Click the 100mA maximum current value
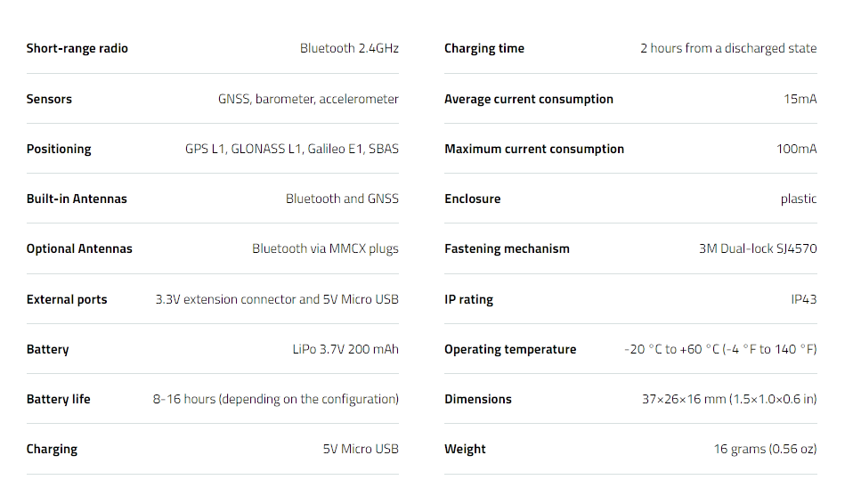The width and height of the screenshot is (853, 504). [x=796, y=149]
